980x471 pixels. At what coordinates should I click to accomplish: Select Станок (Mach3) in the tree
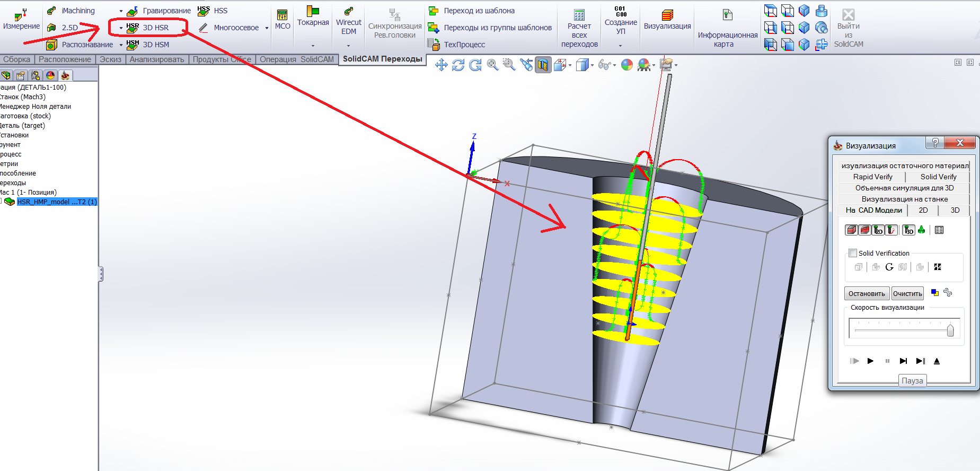(23, 97)
